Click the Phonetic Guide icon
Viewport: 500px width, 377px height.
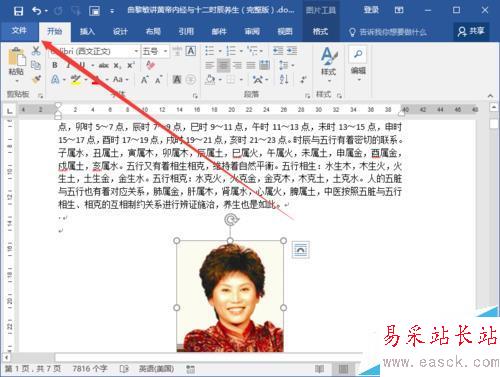point(177,51)
